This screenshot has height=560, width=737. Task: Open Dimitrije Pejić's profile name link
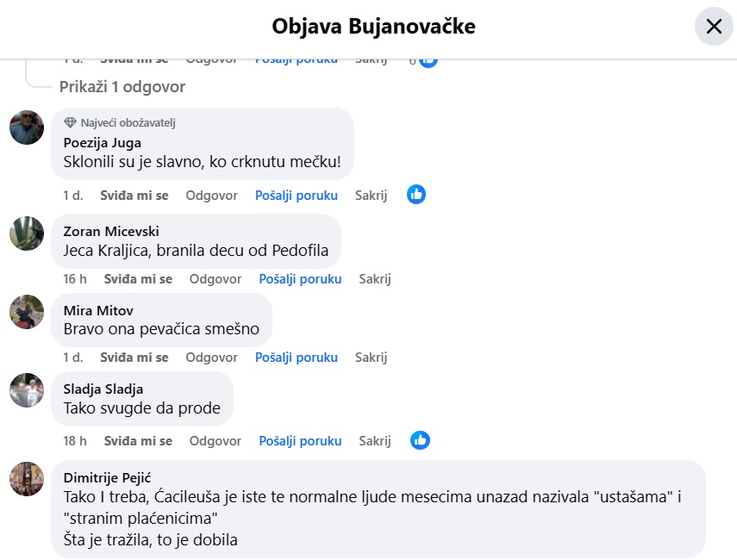107,478
